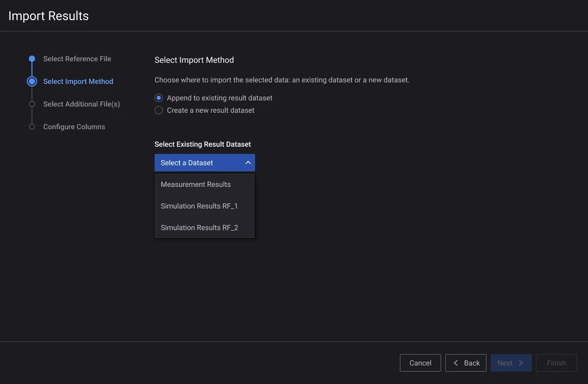Choose 'Simulation Results RF_2' dataset option

click(x=205, y=228)
